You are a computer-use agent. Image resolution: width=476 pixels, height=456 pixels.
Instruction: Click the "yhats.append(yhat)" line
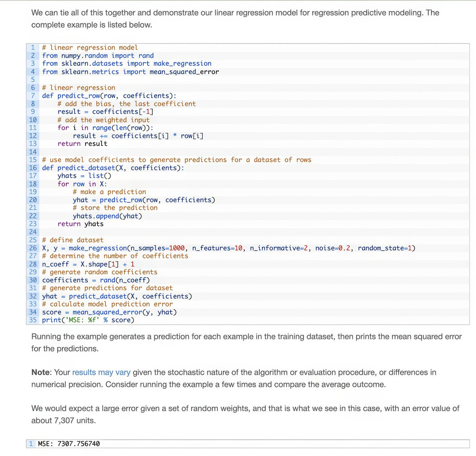tap(107, 216)
